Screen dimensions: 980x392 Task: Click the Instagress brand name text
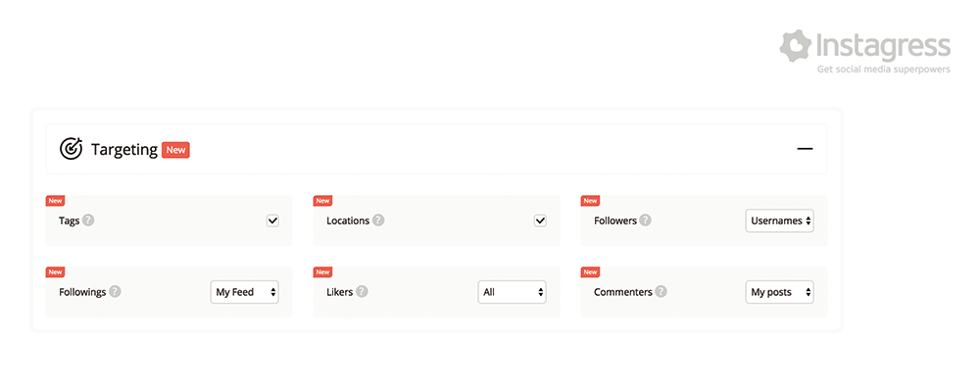coord(883,47)
